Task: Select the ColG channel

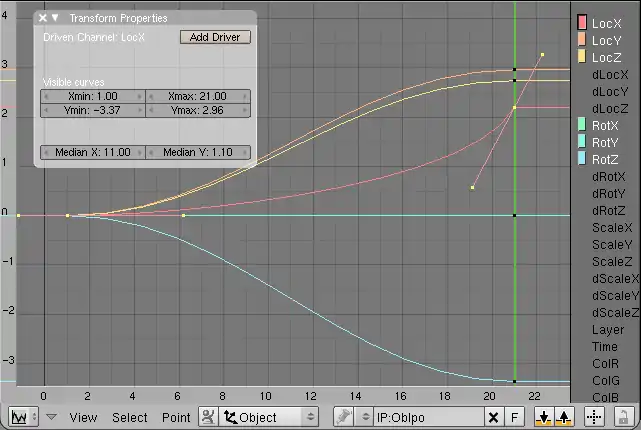Action: pyautogui.click(x=606, y=381)
